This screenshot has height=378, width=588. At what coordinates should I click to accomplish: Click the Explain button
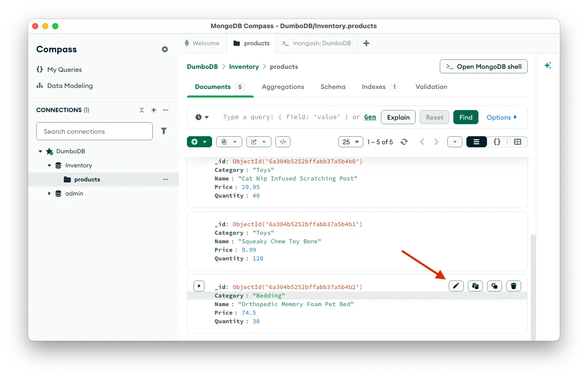pyautogui.click(x=398, y=118)
